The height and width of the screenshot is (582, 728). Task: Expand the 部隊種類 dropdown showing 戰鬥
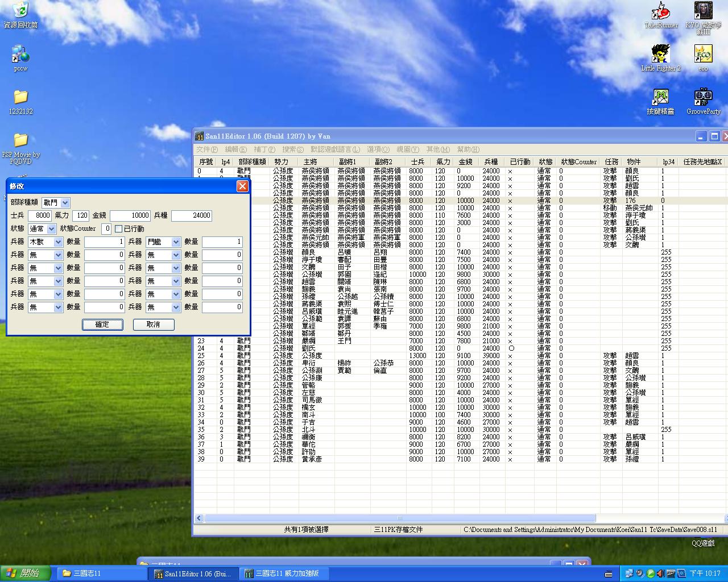pyautogui.click(x=65, y=202)
